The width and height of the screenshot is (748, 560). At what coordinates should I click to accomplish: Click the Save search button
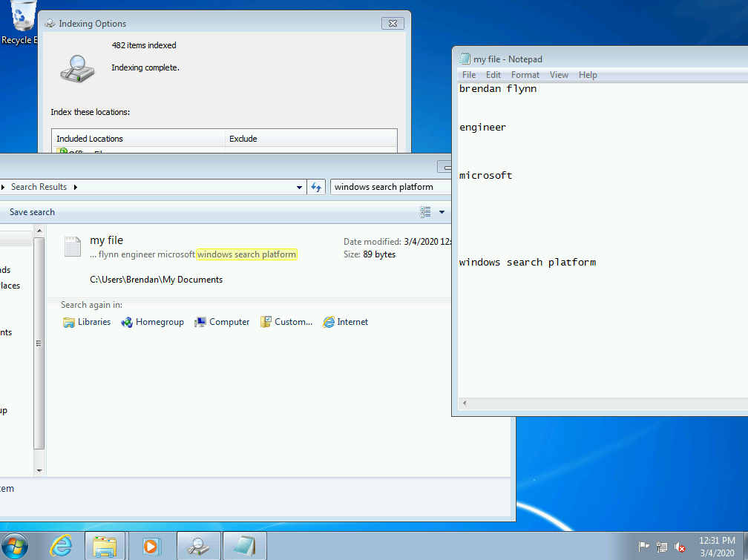click(x=32, y=212)
